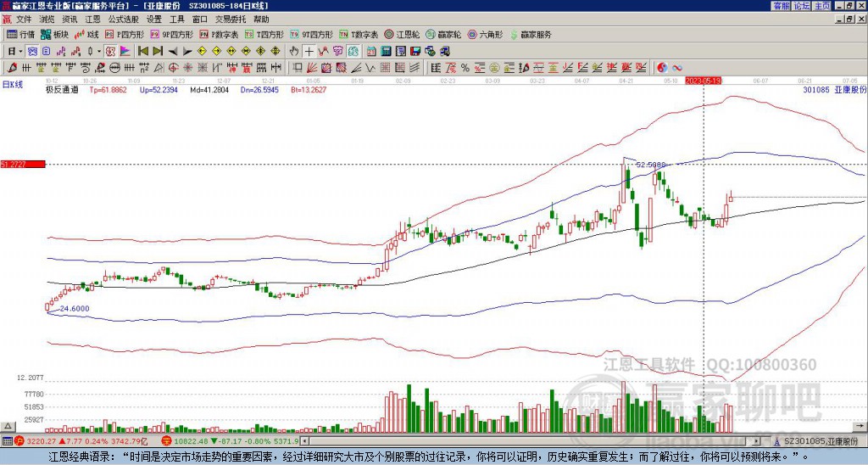
Task: Toggle the crosshair cursor tool
Action: pyautogui.click(x=309, y=52)
